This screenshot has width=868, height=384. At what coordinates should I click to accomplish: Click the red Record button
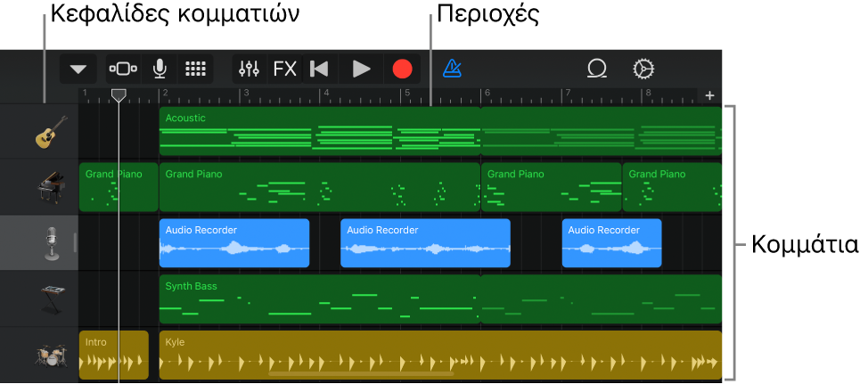[403, 69]
